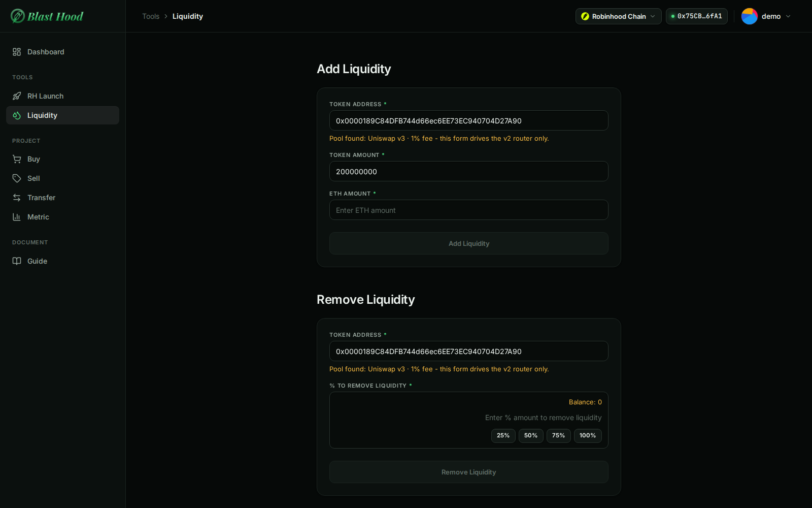Click the Token Amount field
The height and width of the screenshot is (508, 812).
[x=469, y=171]
